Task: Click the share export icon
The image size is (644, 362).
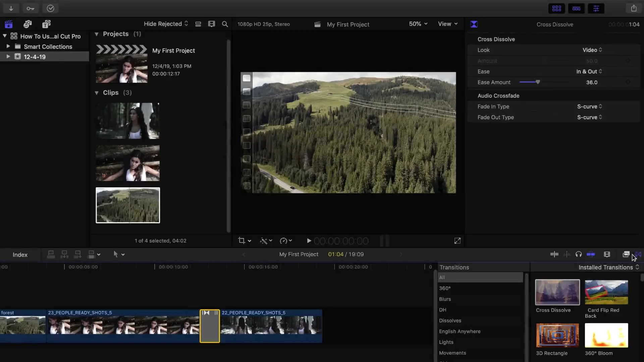Action: pos(634,8)
